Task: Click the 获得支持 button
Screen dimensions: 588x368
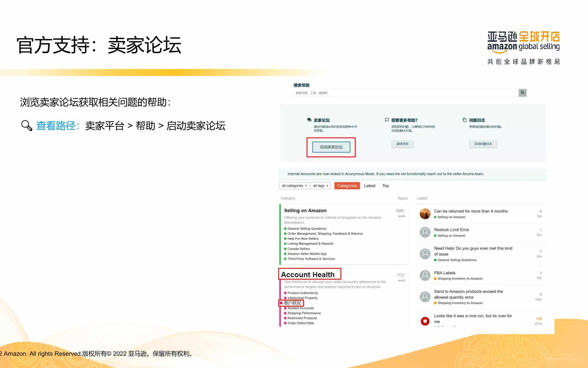Action: [x=402, y=144]
